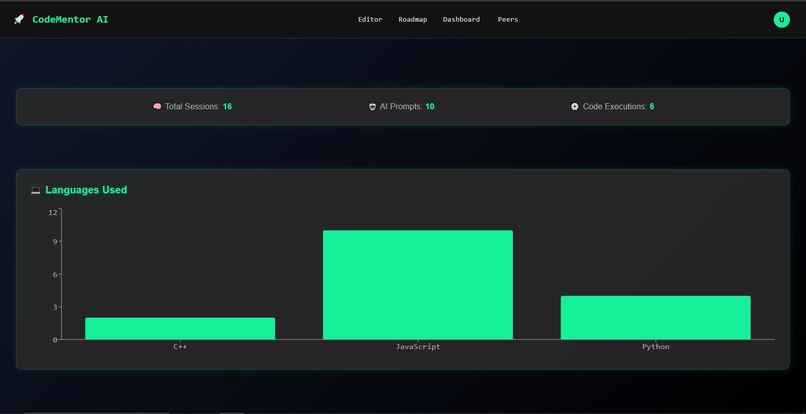Click the Languages Used heading
The image size is (806, 414).
86,190
